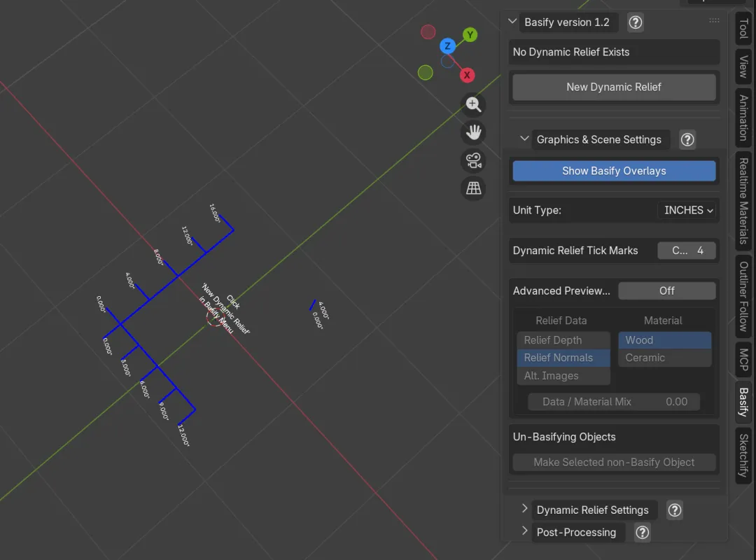Viewport: 756px width, 560px height.
Task: Click the 'New Dynamic Relief' viewport hint text
Action: click(x=225, y=309)
